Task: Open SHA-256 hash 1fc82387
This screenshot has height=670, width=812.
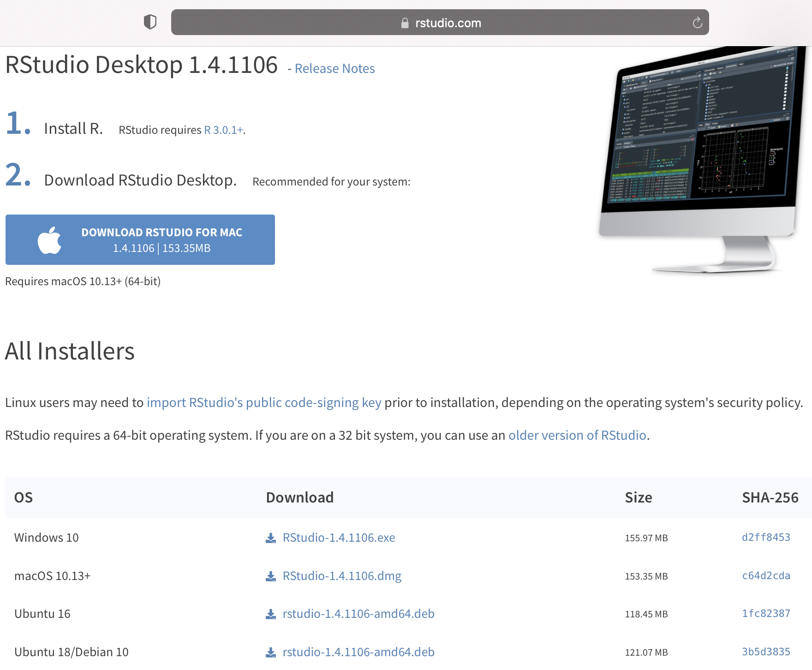Action: point(766,614)
